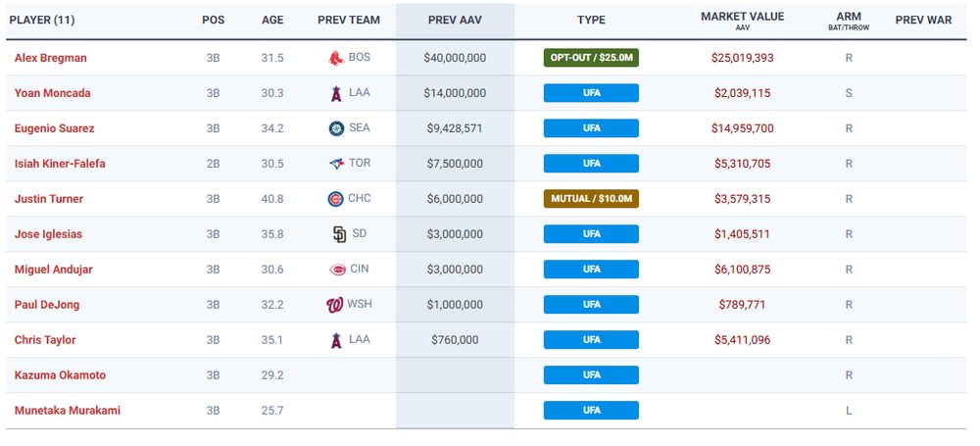This screenshot has width=980, height=446.
Task: Click the Red Sox logo next to BOS
Action: point(336,58)
